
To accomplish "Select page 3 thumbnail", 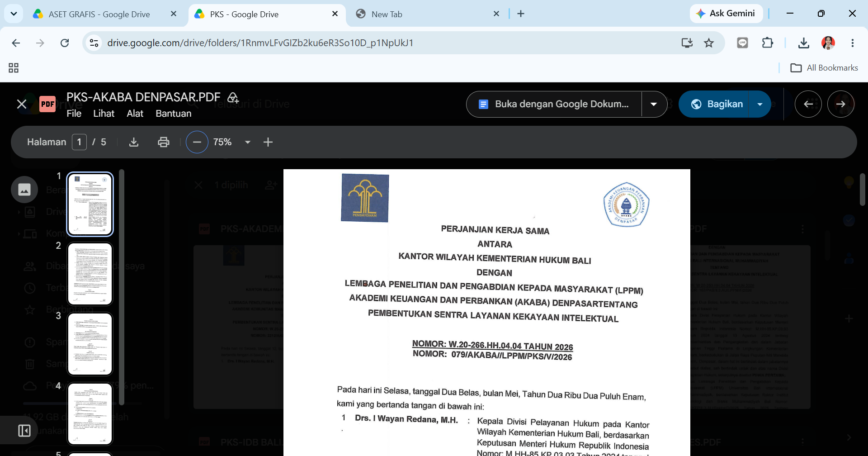I will [x=90, y=344].
